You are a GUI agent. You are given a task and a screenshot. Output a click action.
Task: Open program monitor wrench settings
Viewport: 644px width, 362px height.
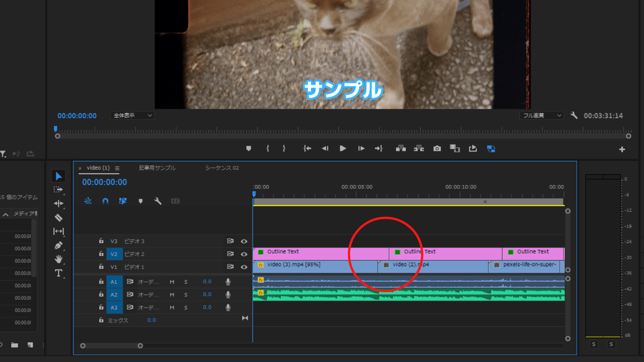[574, 116]
